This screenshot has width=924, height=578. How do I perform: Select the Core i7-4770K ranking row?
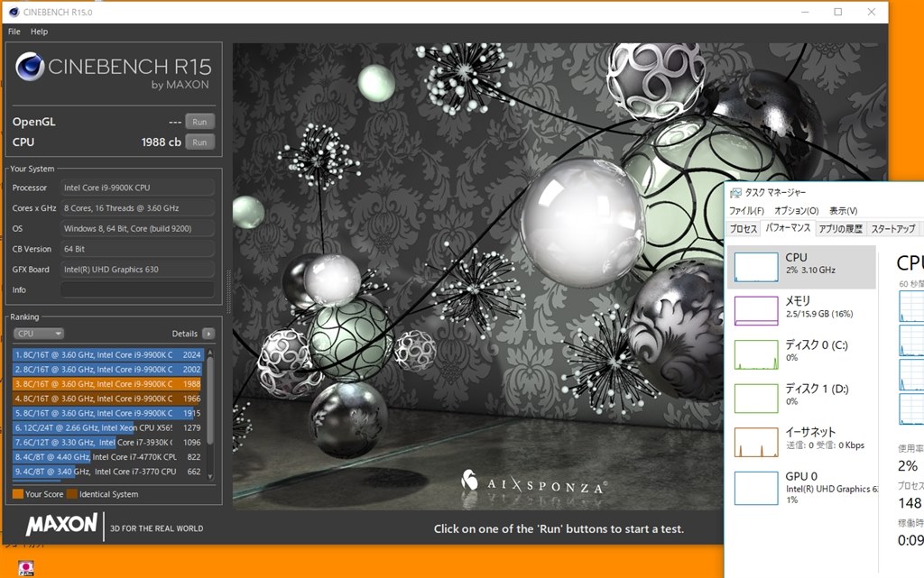108,457
